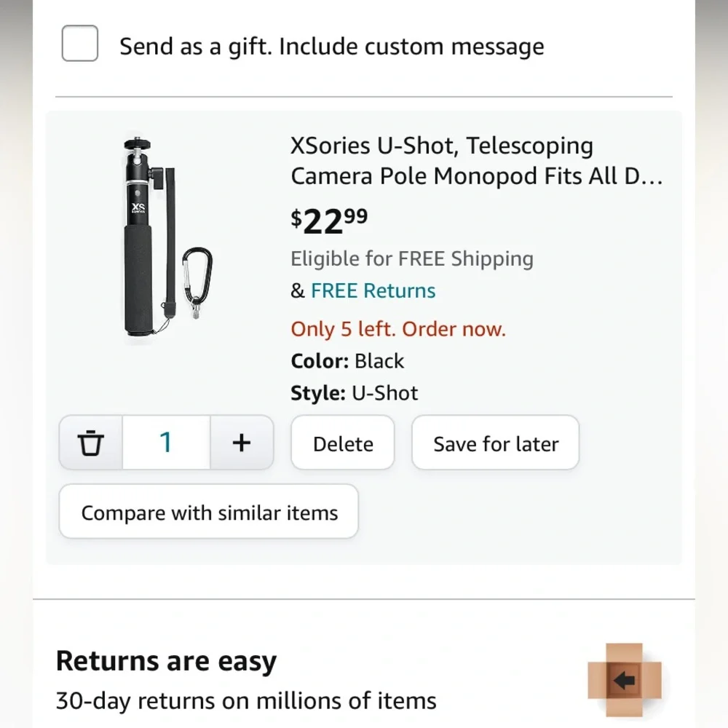Select the quantity value 1 field
The width and height of the screenshot is (728, 728).
166,443
